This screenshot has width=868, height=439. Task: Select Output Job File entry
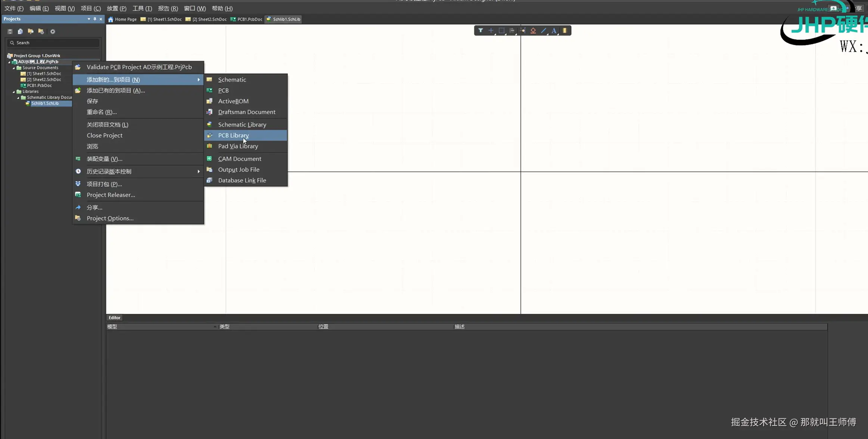(x=246, y=169)
